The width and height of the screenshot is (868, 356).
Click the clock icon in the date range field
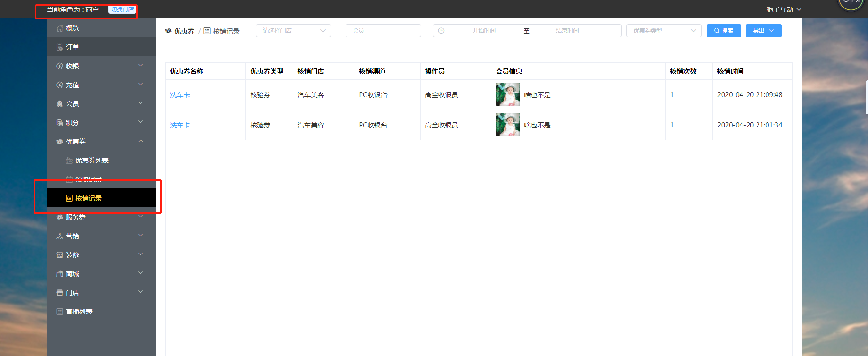point(441,31)
